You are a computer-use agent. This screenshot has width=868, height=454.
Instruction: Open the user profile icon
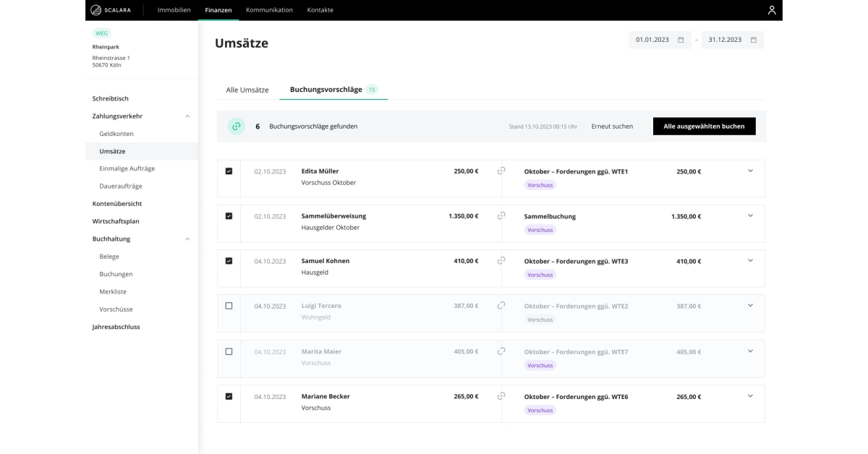772,10
